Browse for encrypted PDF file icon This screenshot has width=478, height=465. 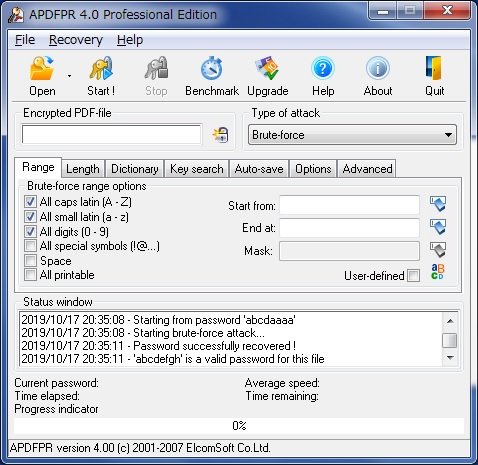pyautogui.click(x=221, y=135)
